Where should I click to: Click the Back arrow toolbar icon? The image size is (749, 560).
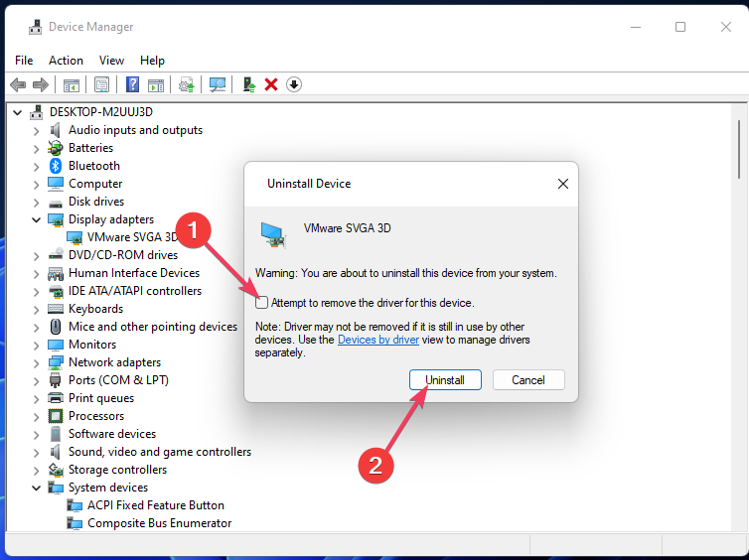click(18, 85)
